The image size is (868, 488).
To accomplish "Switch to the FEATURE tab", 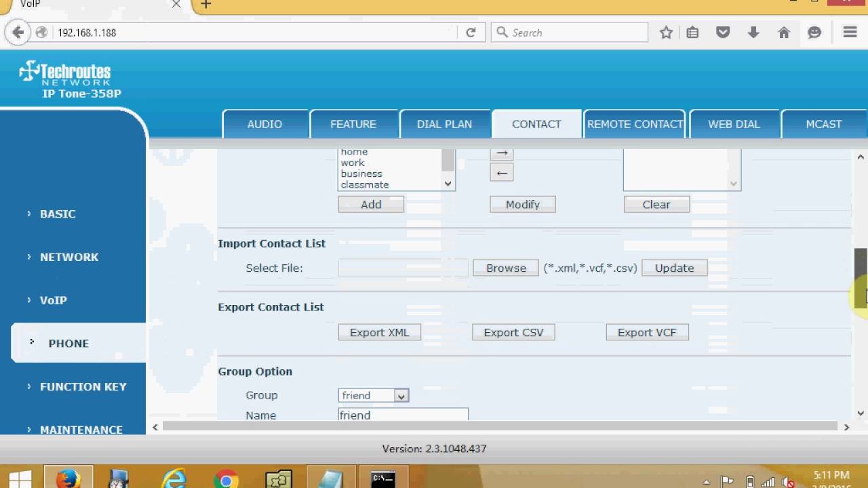I will [x=353, y=124].
